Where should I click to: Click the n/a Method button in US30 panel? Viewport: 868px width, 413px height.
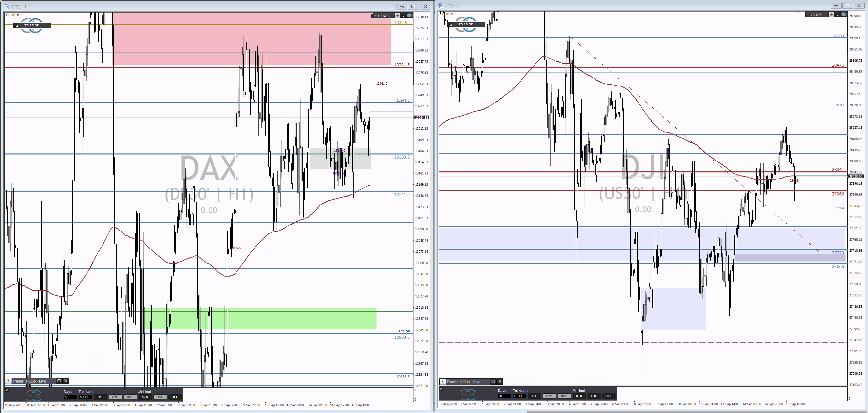tap(579, 396)
